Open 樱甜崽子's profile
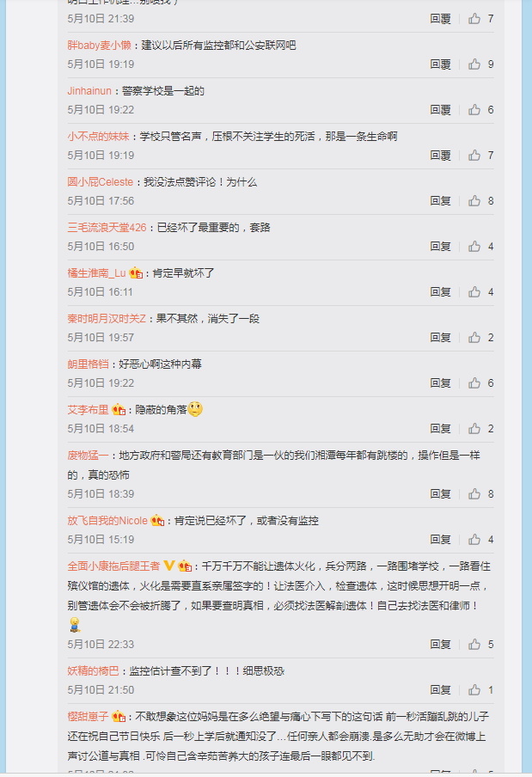Screen dimensions: 532x777 88,717
